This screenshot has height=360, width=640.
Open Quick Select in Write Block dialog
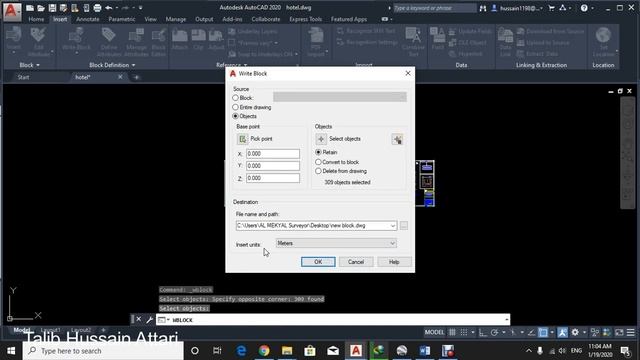click(x=398, y=140)
